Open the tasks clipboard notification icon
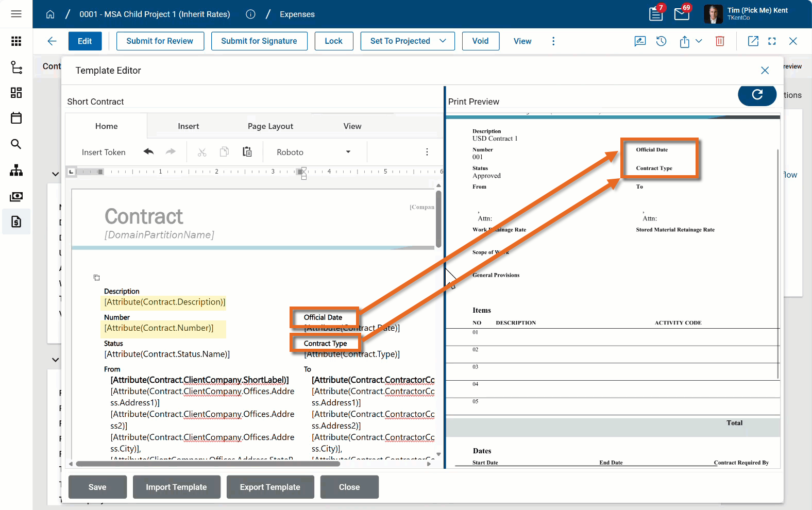Image resolution: width=812 pixels, height=510 pixels. point(656,14)
